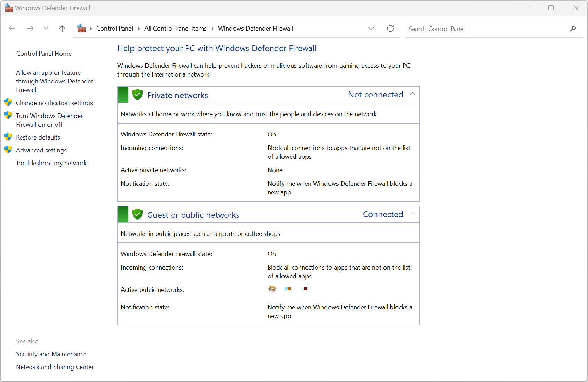Screen dimensions: 588x382
Task: Collapse Guest or public networks chevron
Action: (x=412, y=213)
